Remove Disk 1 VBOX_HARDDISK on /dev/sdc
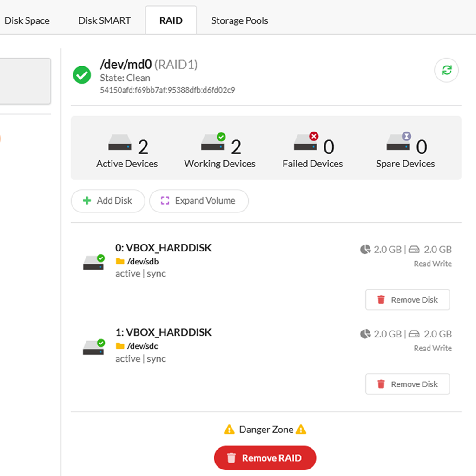 [407, 384]
